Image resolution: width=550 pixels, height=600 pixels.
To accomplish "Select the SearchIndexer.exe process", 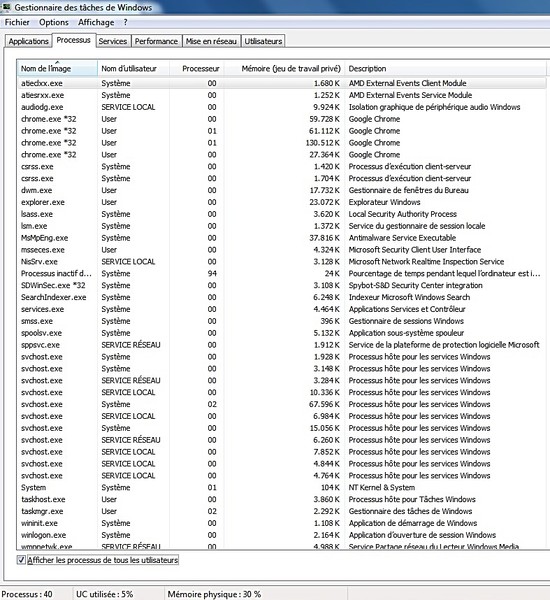I will pos(282,297).
